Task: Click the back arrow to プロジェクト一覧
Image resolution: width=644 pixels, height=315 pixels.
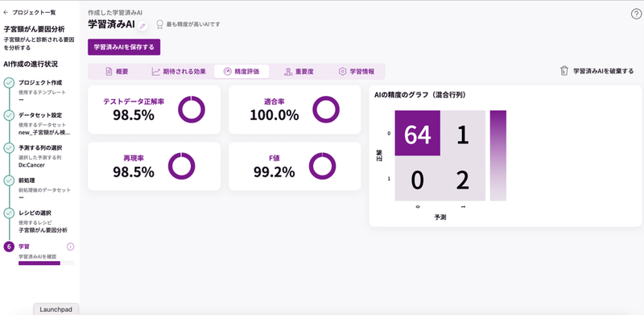Action: (x=6, y=13)
